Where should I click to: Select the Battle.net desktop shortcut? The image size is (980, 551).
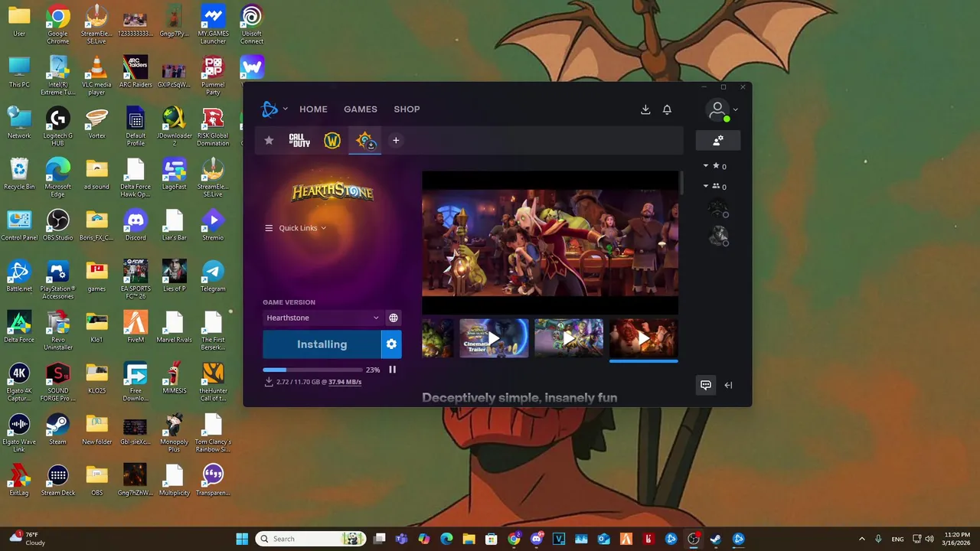click(x=19, y=276)
